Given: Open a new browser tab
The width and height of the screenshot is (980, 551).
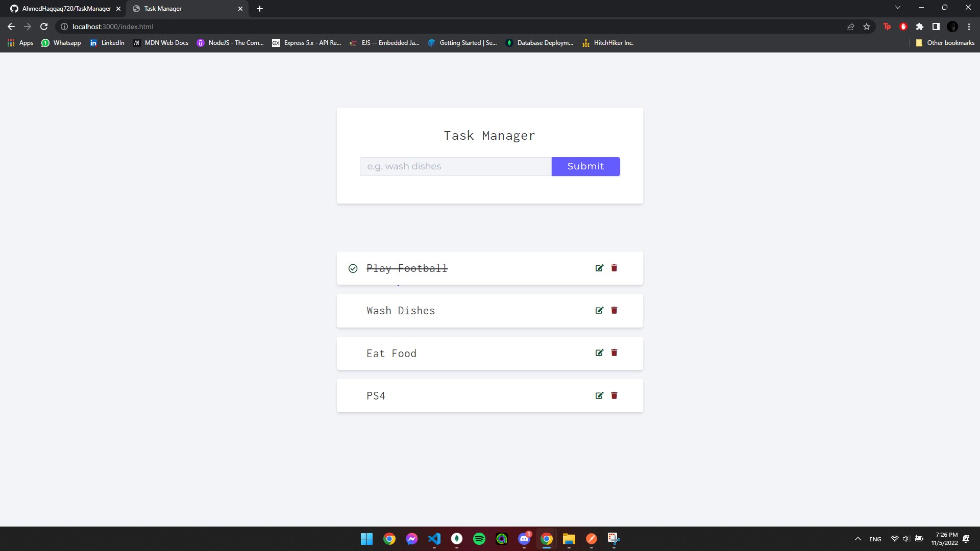Looking at the screenshot, I should click(x=260, y=9).
